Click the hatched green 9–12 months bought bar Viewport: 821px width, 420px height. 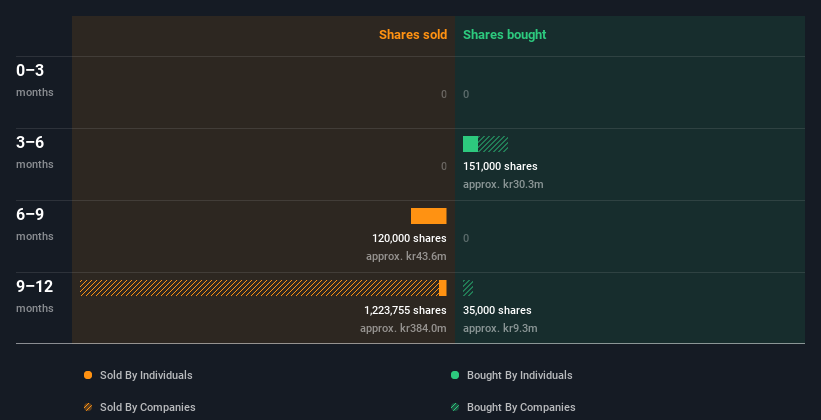tap(468, 288)
